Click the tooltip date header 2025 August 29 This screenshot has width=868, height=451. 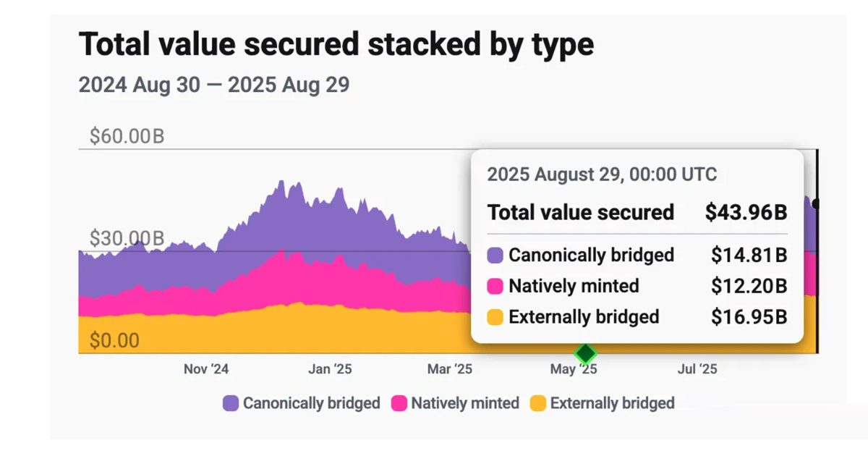pyautogui.click(x=602, y=174)
